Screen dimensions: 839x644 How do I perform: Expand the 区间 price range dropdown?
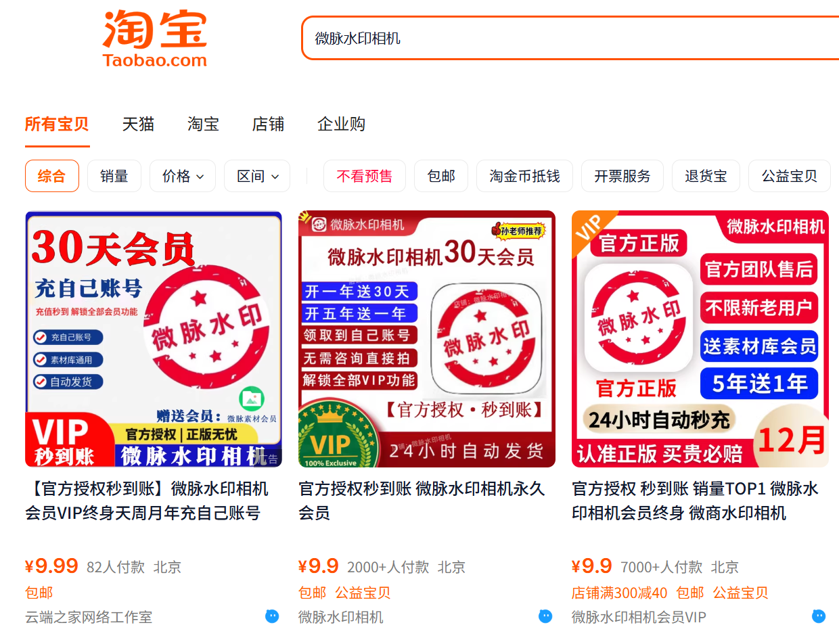coord(257,176)
